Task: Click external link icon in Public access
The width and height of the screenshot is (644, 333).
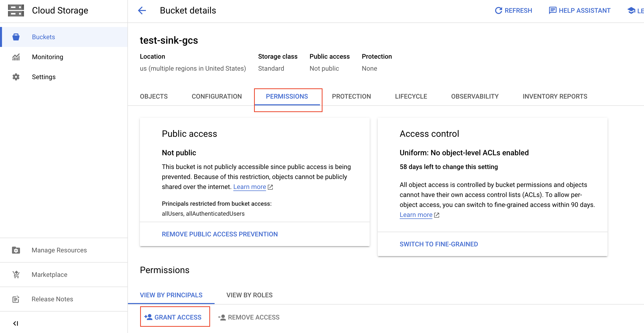Action: (x=270, y=187)
